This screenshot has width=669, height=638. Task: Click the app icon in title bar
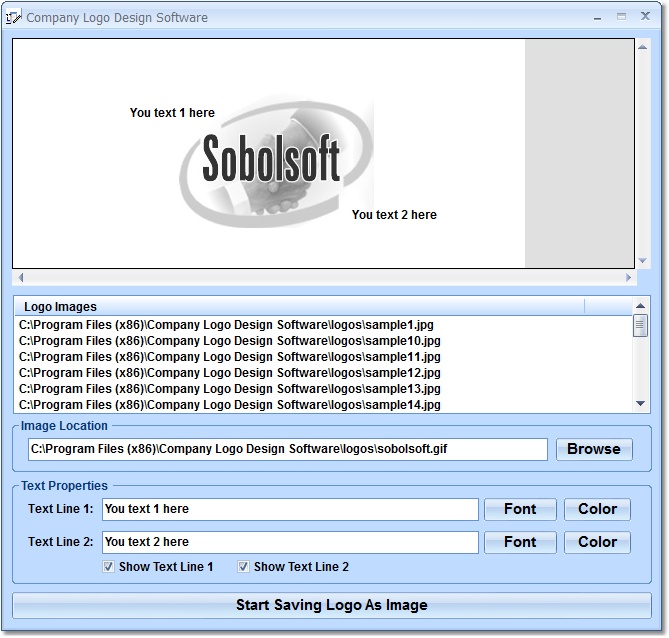[x=13, y=17]
